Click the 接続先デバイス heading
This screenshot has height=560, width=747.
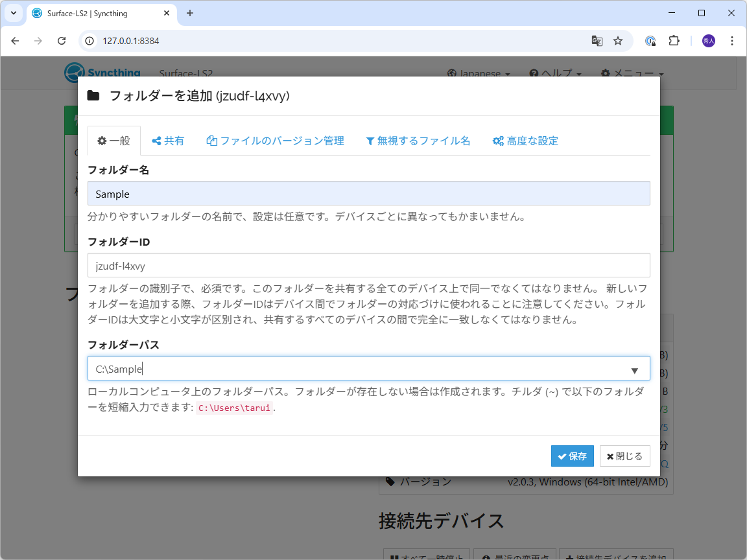pyautogui.click(x=441, y=521)
